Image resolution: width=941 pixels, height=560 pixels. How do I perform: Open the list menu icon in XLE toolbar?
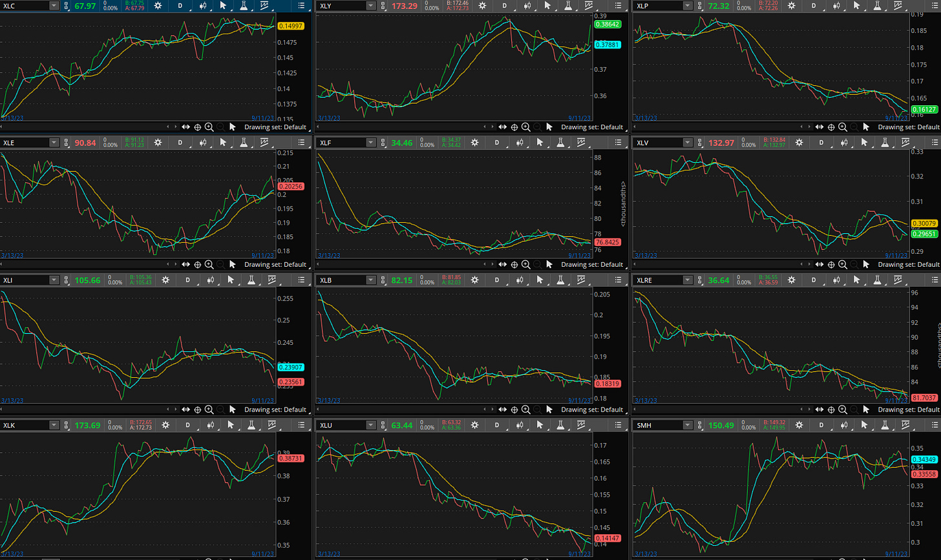(301, 143)
